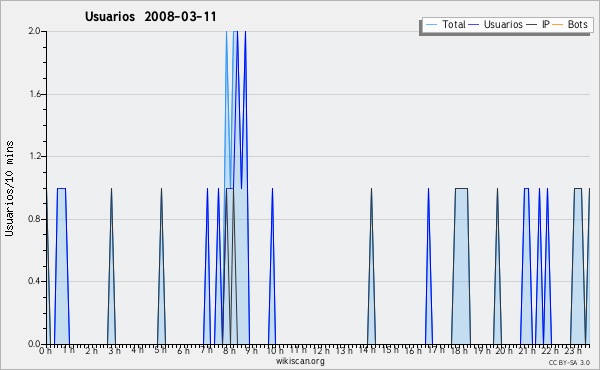The width and height of the screenshot is (600, 370).
Task: Click the y-axis value '2.0'
Action: point(34,31)
